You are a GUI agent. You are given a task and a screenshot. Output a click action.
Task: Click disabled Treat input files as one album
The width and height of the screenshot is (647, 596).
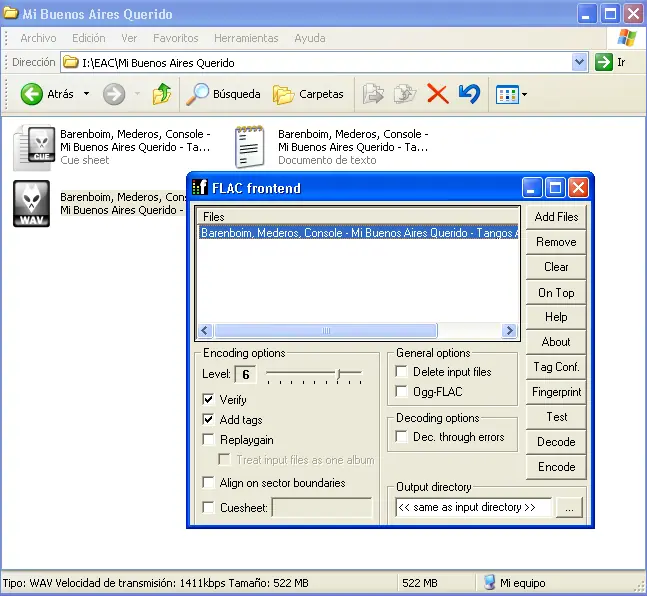224,459
